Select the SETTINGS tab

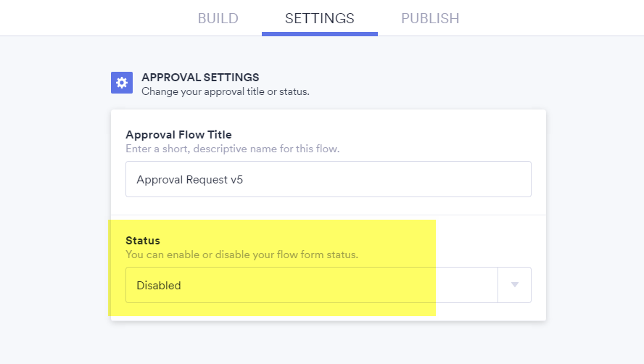[x=320, y=18]
